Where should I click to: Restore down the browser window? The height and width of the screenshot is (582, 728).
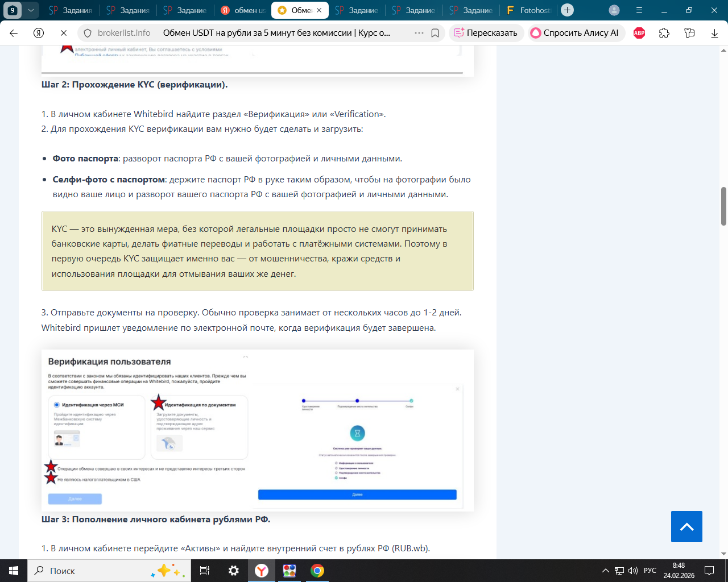(x=689, y=10)
